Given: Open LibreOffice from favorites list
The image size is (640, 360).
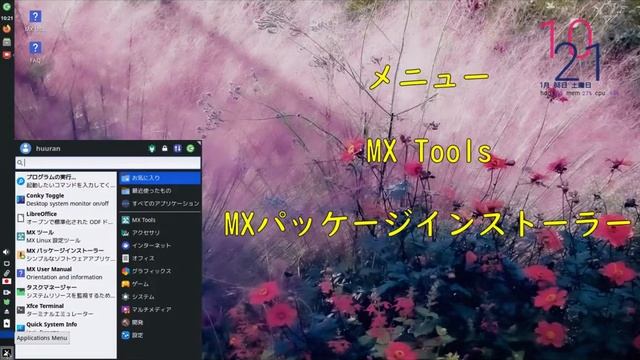Looking at the screenshot, I should pyautogui.click(x=66, y=218).
